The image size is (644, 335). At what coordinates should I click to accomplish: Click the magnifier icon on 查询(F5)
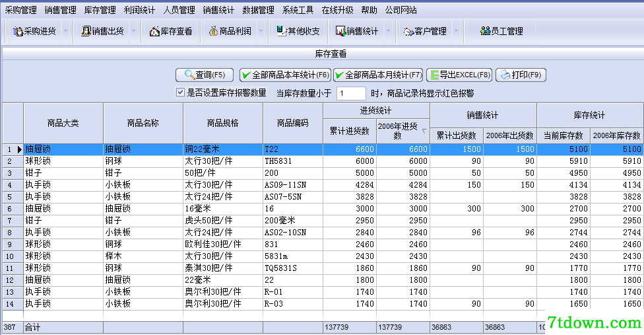point(189,75)
